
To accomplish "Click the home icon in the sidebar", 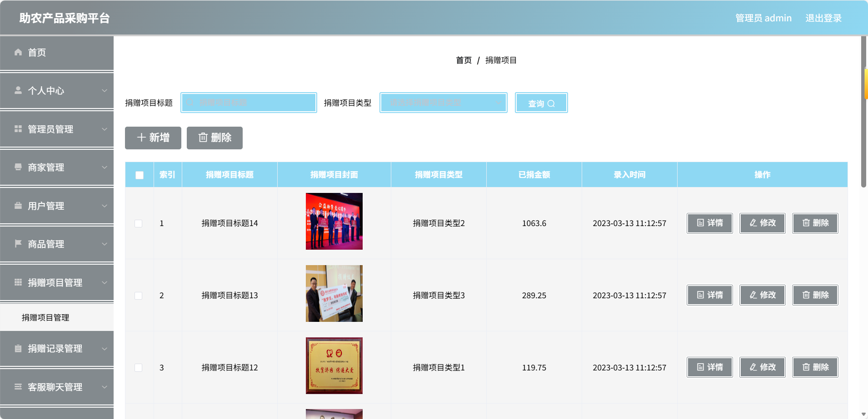I will (18, 52).
